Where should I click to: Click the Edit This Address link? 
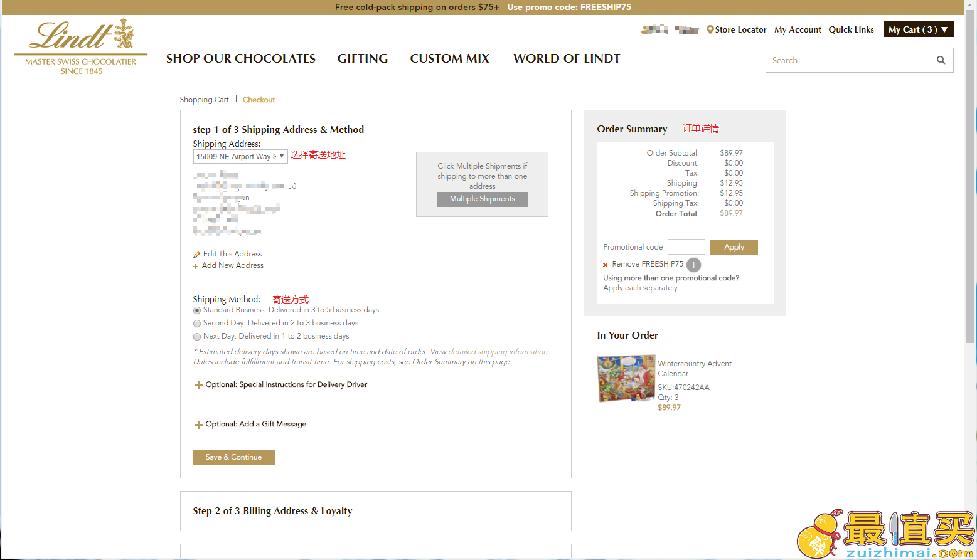click(x=233, y=254)
